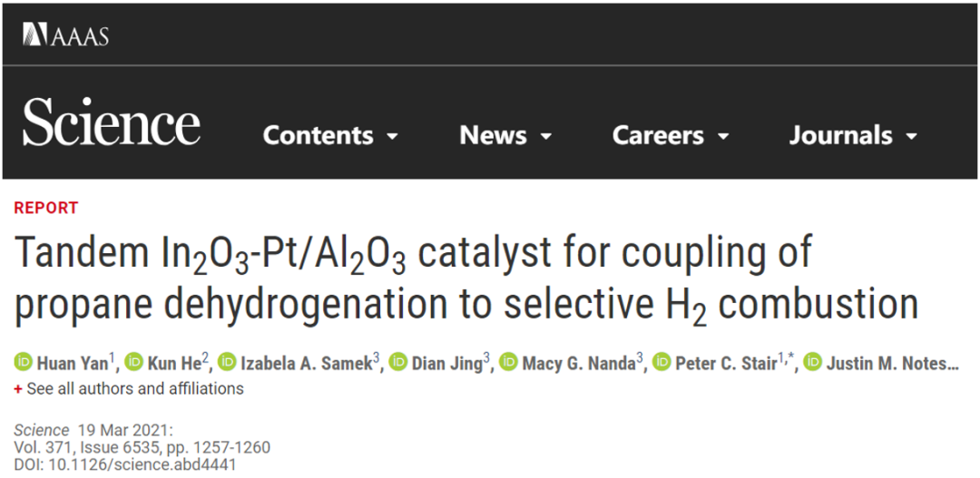
Task: Click the AAAS logo icon
Action: click(x=65, y=34)
